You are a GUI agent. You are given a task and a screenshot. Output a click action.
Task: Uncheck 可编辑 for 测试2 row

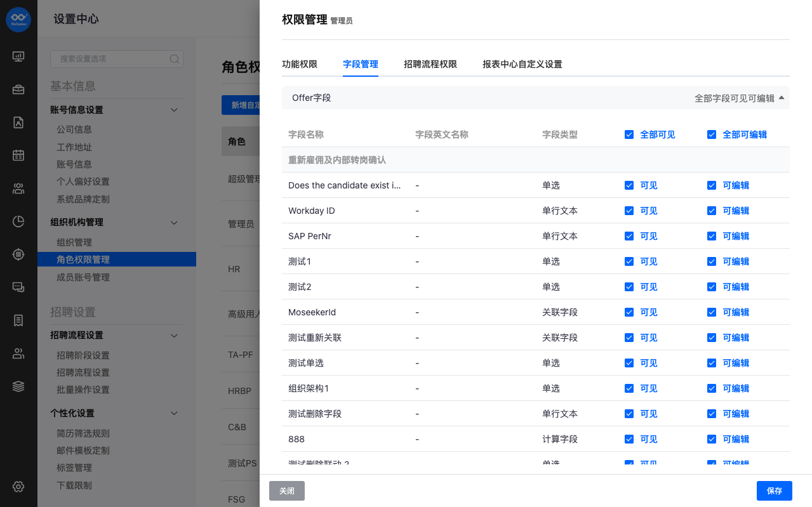pyautogui.click(x=712, y=287)
